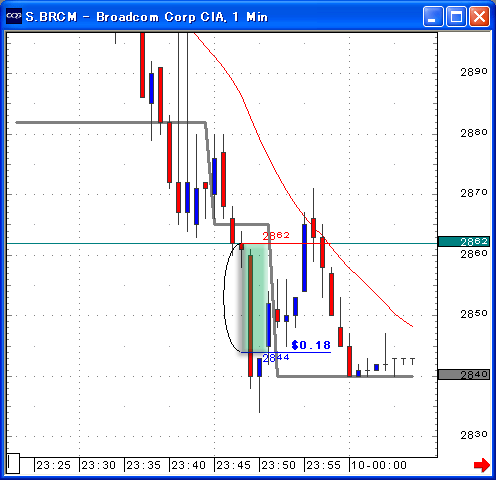
Task: Click the 23:40 time axis label
Action: pyautogui.click(x=188, y=465)
